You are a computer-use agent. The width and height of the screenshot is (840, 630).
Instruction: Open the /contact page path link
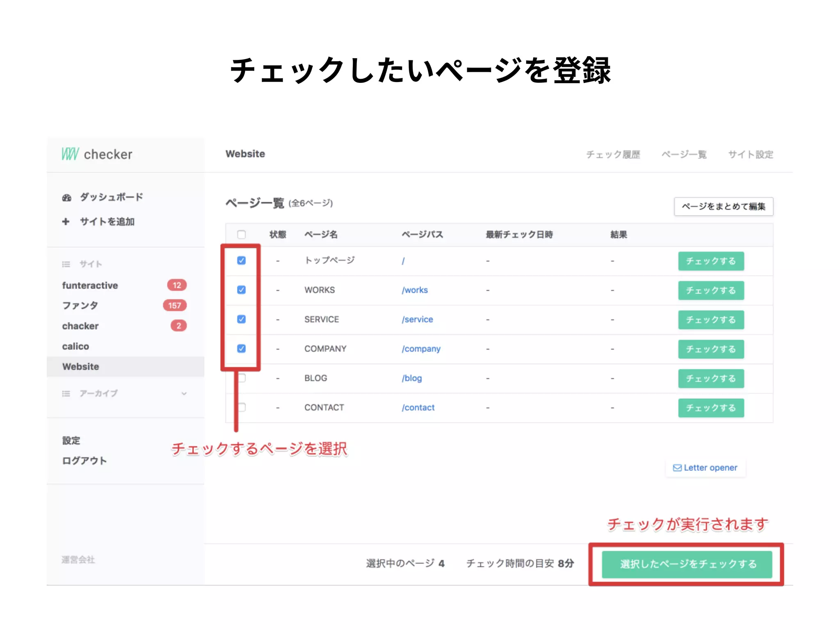click(418, 408)
